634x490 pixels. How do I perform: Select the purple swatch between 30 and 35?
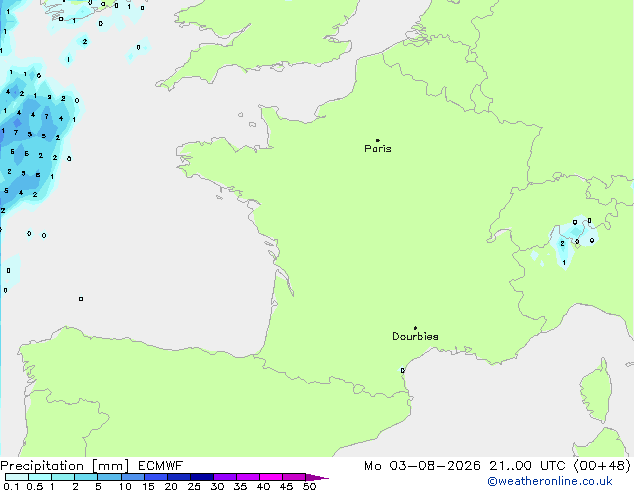(225, 477)
